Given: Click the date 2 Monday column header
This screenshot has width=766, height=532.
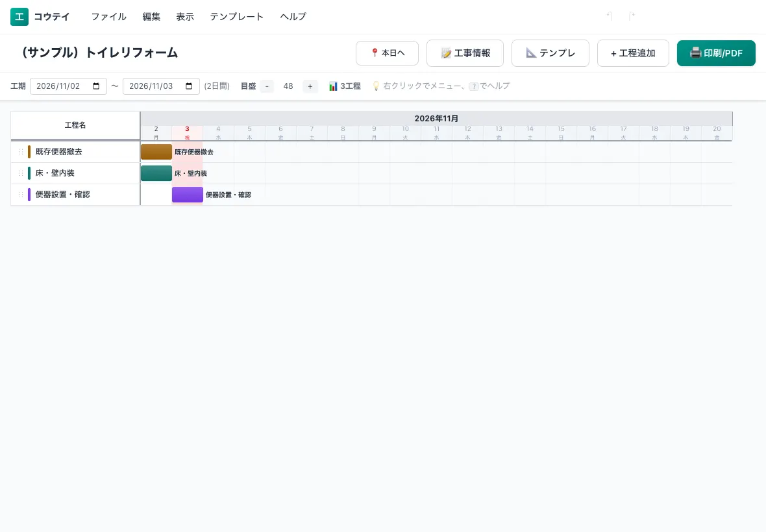Looking at the screenshot, I should (156, 133).
